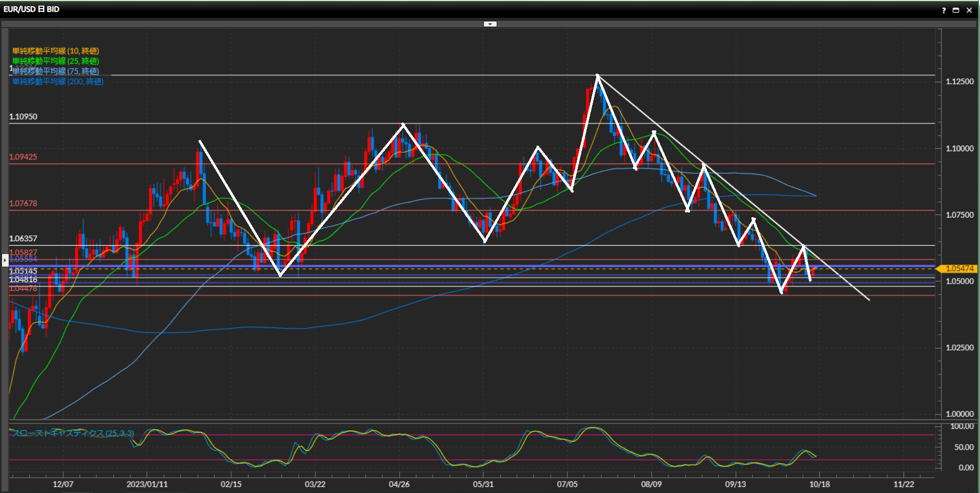The height and width of the screenshot is (493, 980).
Task: Select the 1.09425 red horizontal line label
Action: coord(23,157)
